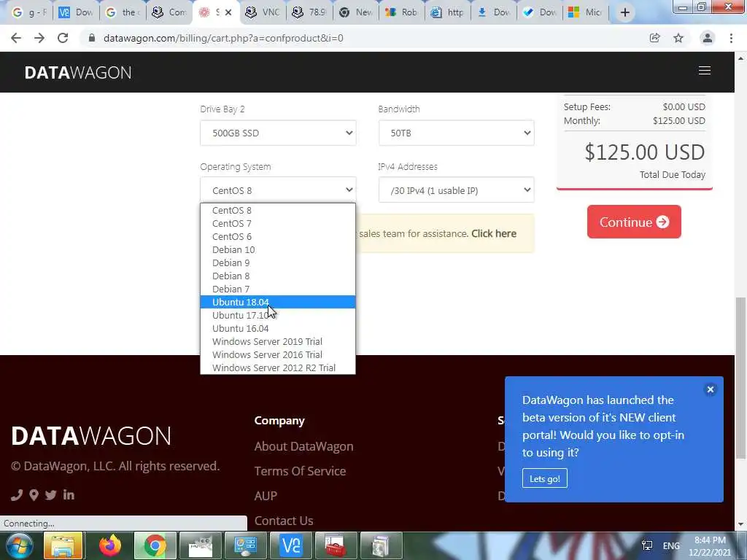Viewport: 747px width, 560px height.
Task: Click the red Continue button
Action: [634, 222]
